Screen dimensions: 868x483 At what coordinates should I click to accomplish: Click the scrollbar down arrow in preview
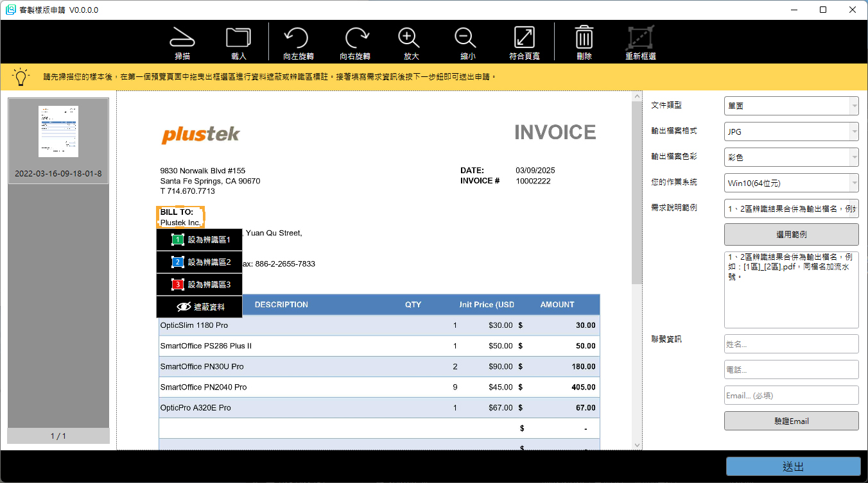(637, 445)
